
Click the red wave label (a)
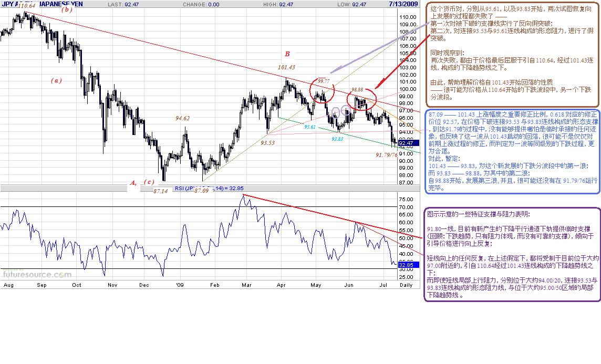tap(56, 80)
